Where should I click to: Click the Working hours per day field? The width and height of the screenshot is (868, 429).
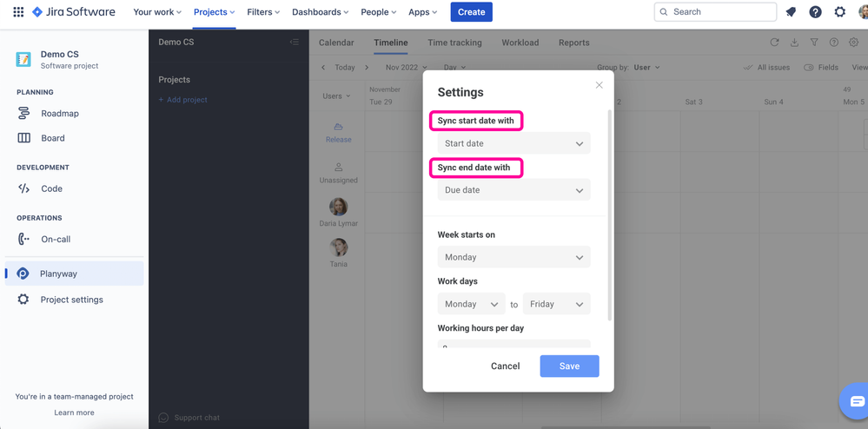[514, 345]
